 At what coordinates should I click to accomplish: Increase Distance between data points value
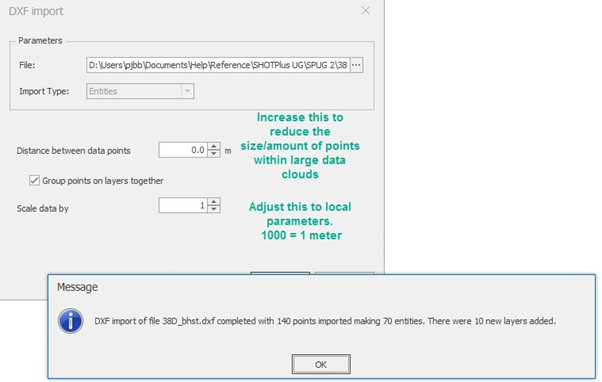pos(214,146)
